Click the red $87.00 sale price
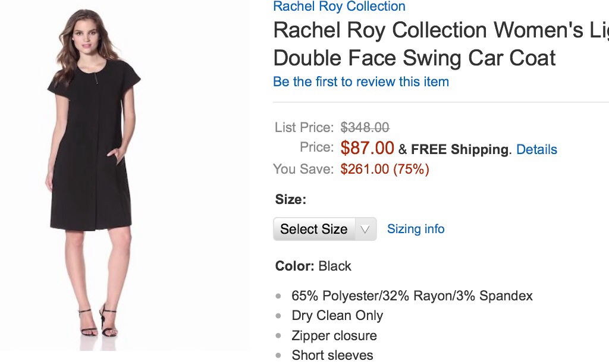The image size is (609, 364). 367,148
